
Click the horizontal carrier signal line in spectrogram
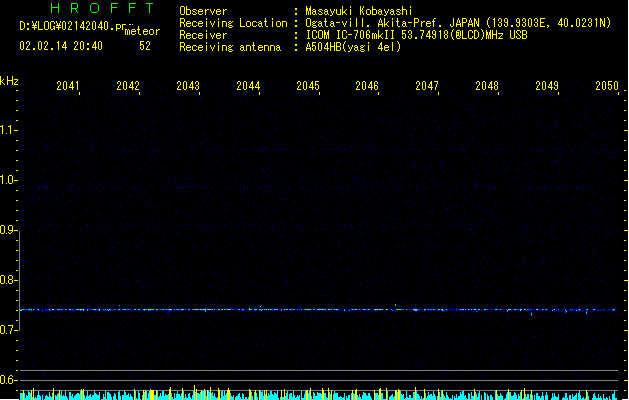tap(319, 310)
